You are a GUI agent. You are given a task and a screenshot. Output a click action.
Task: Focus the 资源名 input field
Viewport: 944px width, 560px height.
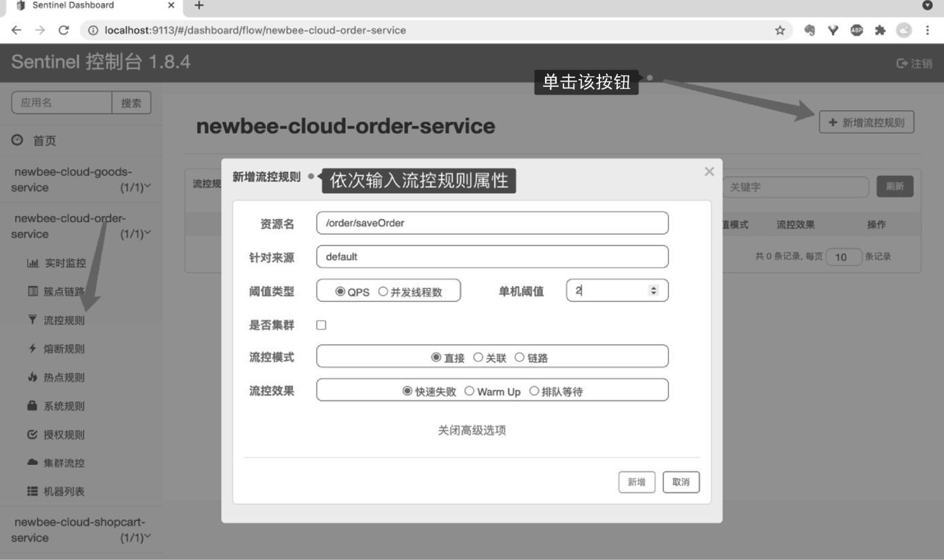pyautogui.click(x=492, y=223)
